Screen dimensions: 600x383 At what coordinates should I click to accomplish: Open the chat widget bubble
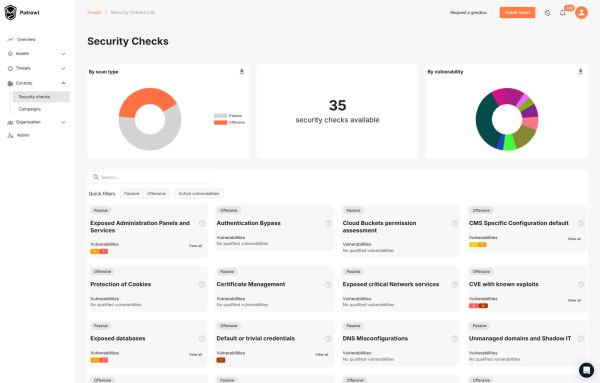[x=586, y=370]
